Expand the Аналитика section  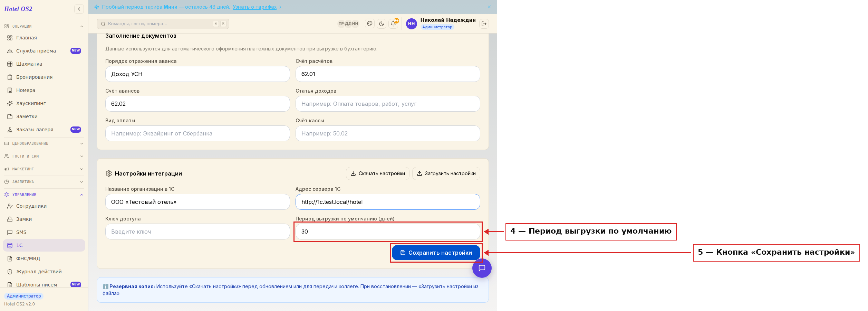tap(44, 182)
